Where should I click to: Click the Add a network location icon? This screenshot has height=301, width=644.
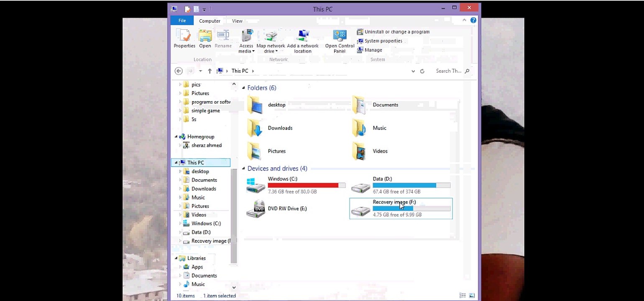pyautogui.click(x=303, y=36)
